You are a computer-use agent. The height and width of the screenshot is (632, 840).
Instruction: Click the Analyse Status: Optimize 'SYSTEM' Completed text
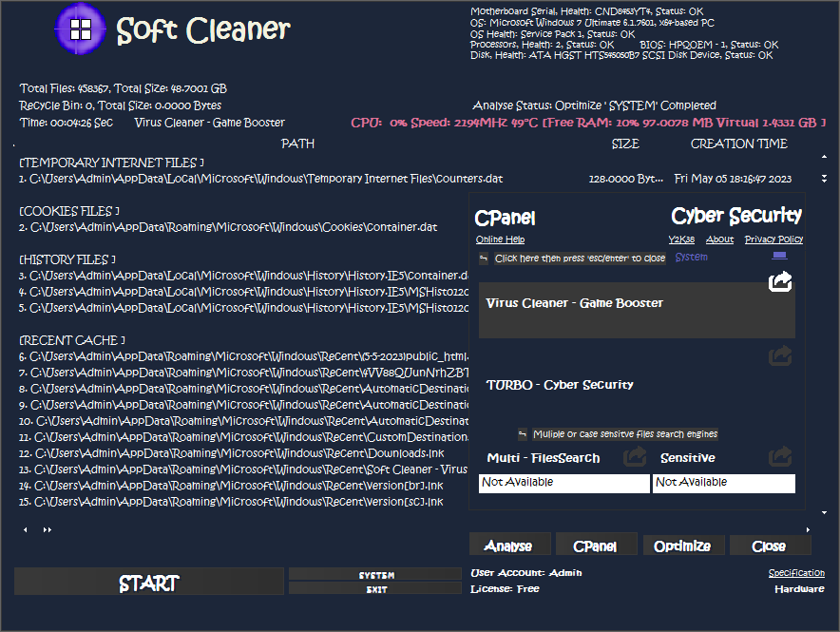tap(594, 105)
